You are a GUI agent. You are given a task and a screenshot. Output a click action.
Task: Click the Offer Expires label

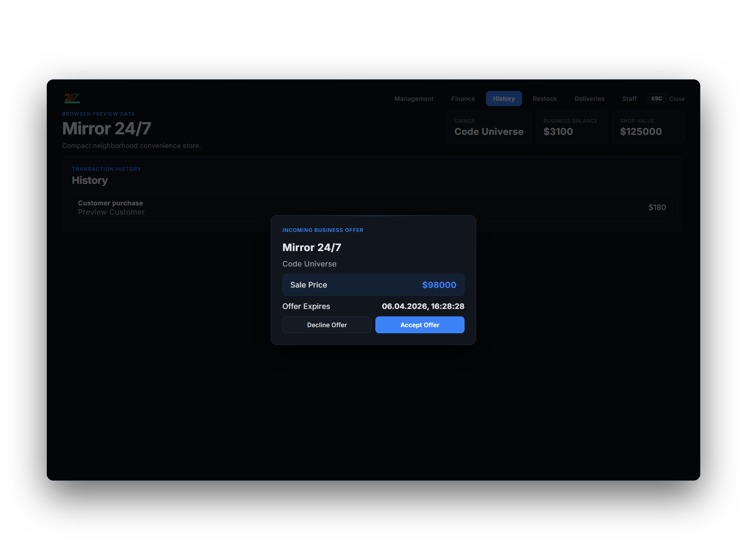(306, 306)
